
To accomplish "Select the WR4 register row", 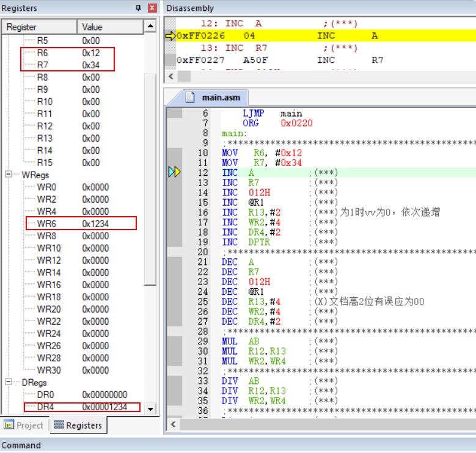I will 73,211.
